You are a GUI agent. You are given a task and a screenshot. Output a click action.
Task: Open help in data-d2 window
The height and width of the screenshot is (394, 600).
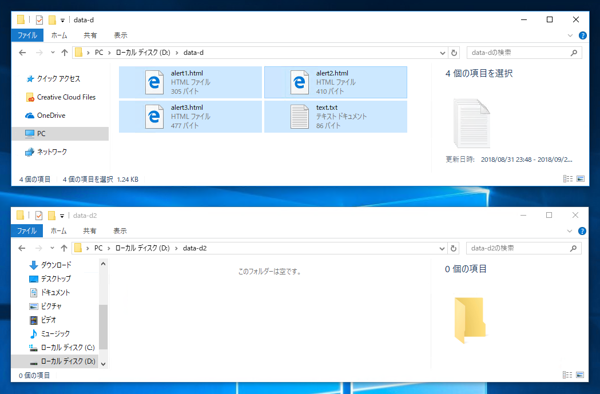point(582,231)
